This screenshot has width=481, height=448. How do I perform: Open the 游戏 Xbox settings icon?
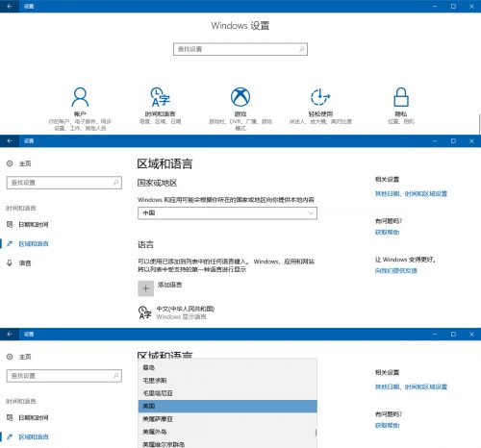[x=240, y=97]
